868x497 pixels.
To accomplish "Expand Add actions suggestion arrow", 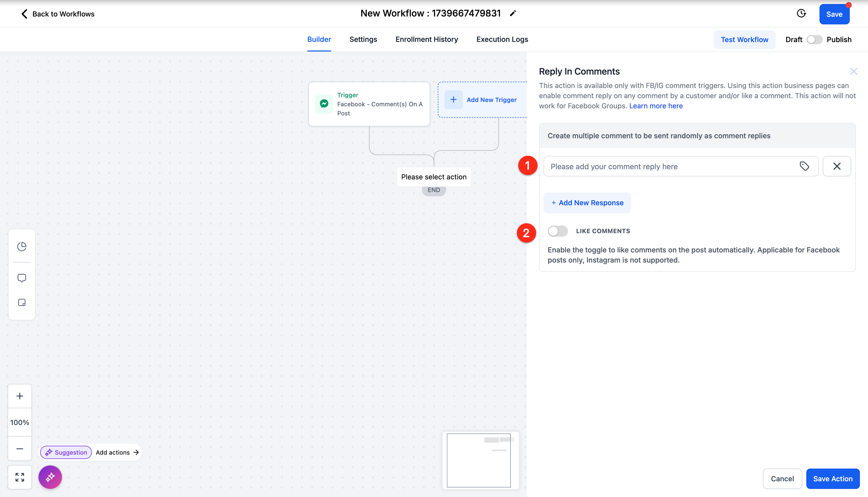I will pos(136,452).
